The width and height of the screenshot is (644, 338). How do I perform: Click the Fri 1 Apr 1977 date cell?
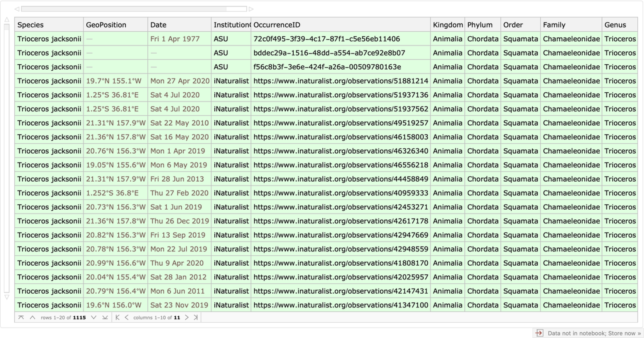(x=175, y=39)
